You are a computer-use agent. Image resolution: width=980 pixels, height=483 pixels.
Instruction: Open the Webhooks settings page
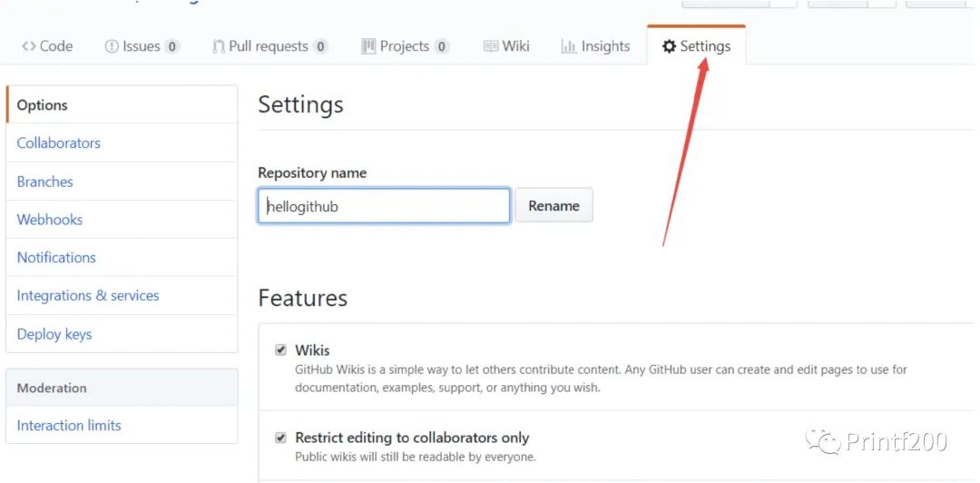point(50,220)
